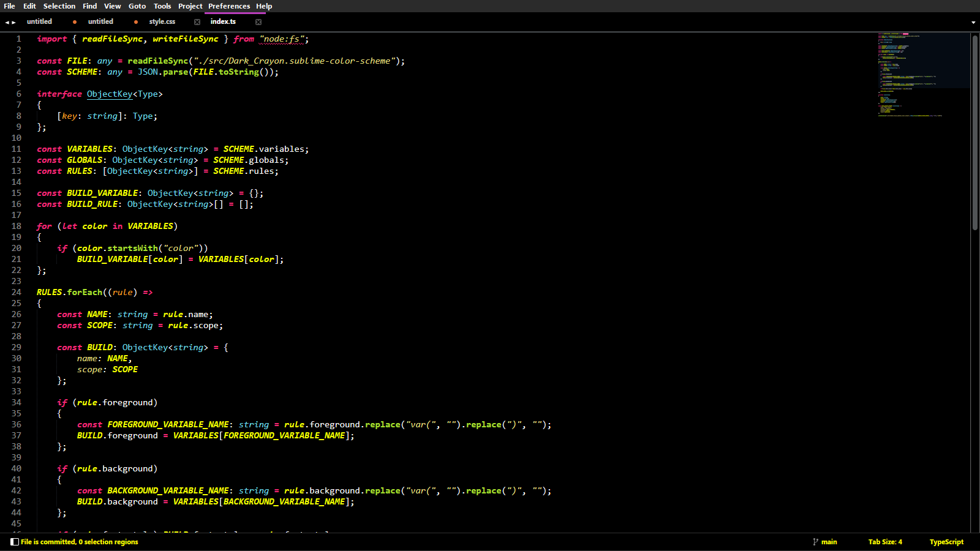Close the index.ts tab
This screenshot has height=551, width=980.
point(258,22)
